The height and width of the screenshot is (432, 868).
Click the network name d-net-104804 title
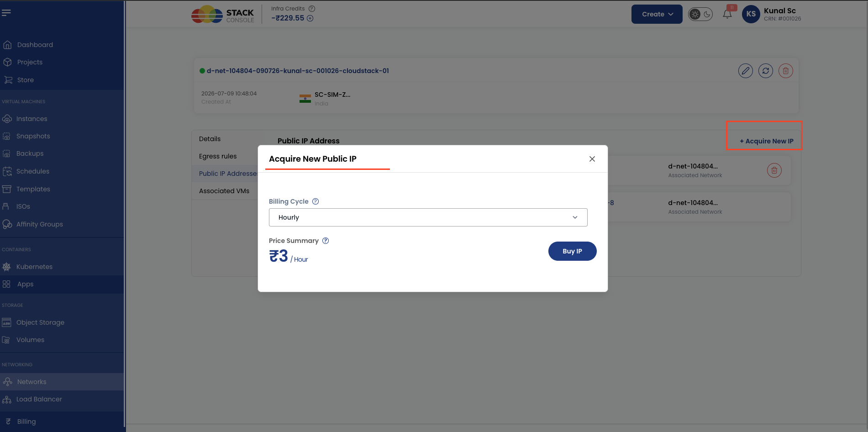pyautogui.click(x=298, y=71)
